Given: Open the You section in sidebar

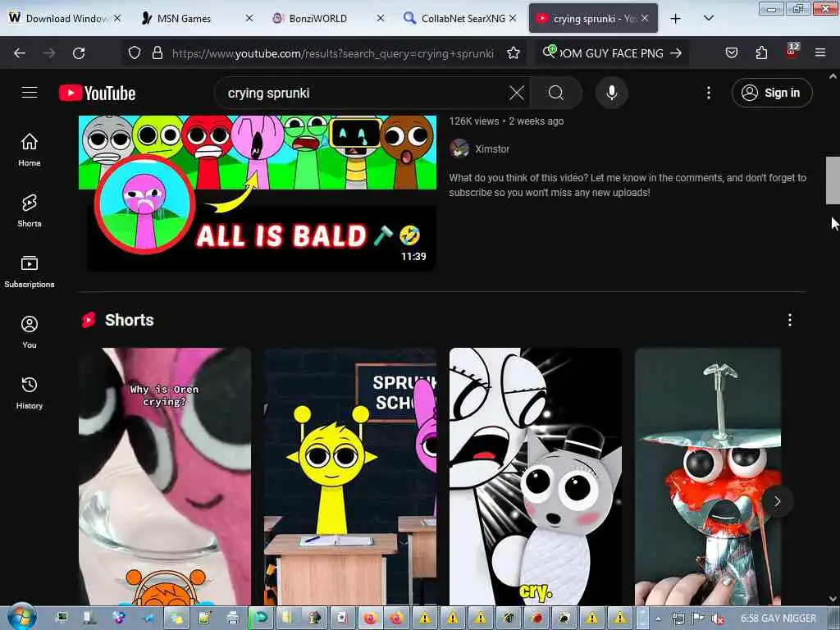Looking at the screenshot, I should coord(30,332).
